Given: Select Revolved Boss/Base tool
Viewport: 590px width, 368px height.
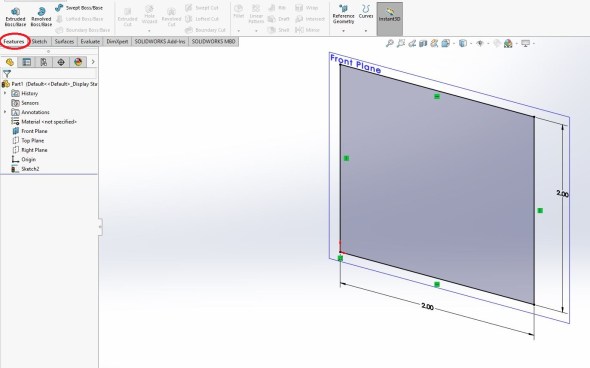Looking at the screenshot, I should coord(41,17).
